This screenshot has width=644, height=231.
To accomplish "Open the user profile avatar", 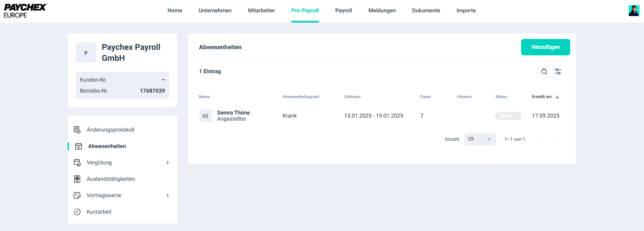I will tap(634, 11).
